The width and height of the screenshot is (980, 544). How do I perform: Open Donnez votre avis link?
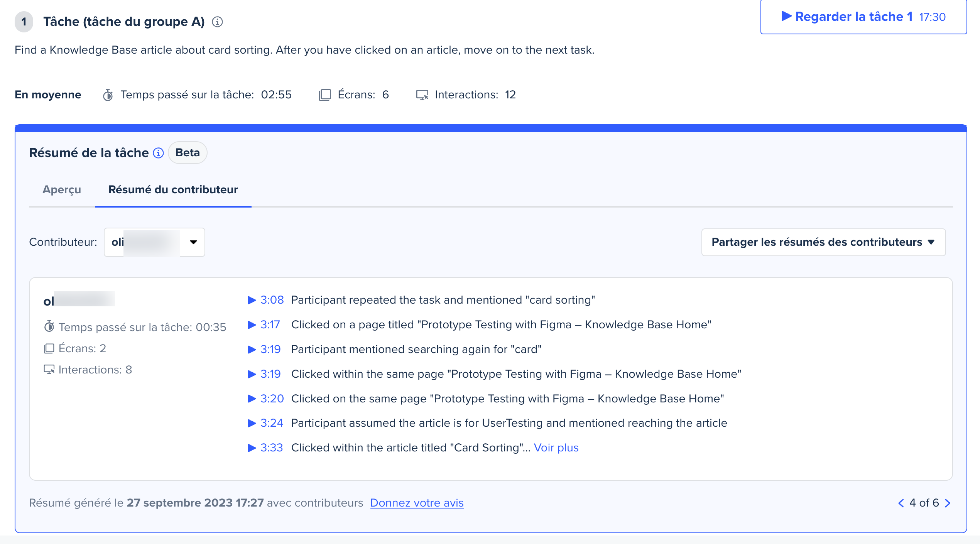(417, 503)
